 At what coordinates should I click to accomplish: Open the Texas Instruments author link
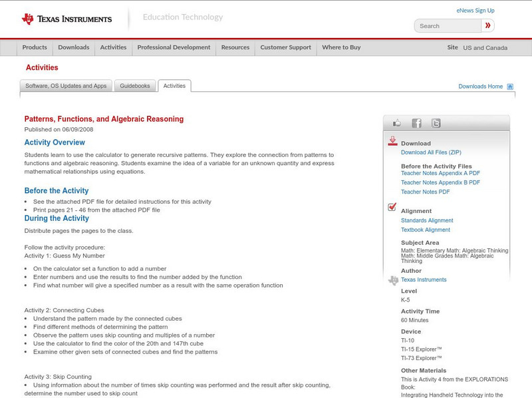tap(424, 280)
